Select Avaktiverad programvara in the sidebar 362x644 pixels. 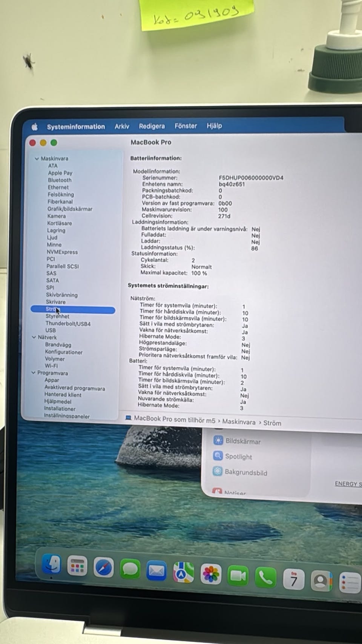[75, 388]
